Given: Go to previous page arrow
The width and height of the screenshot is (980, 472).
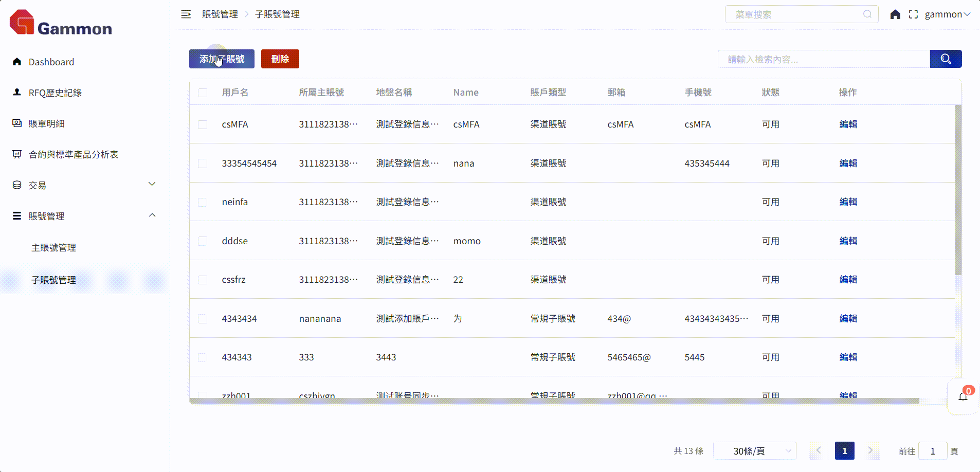Looking at the screenshot, I should [819, 451].
